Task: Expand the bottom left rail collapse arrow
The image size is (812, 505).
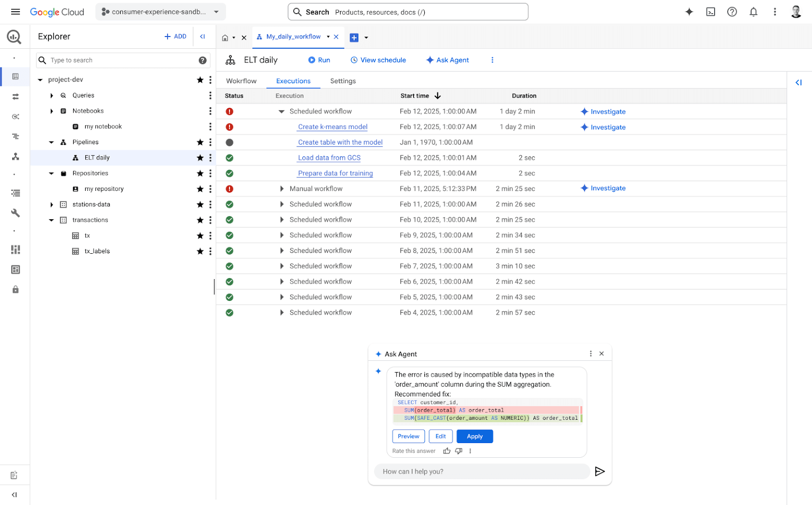Action: pyautogui.click(x=14, y=494)
